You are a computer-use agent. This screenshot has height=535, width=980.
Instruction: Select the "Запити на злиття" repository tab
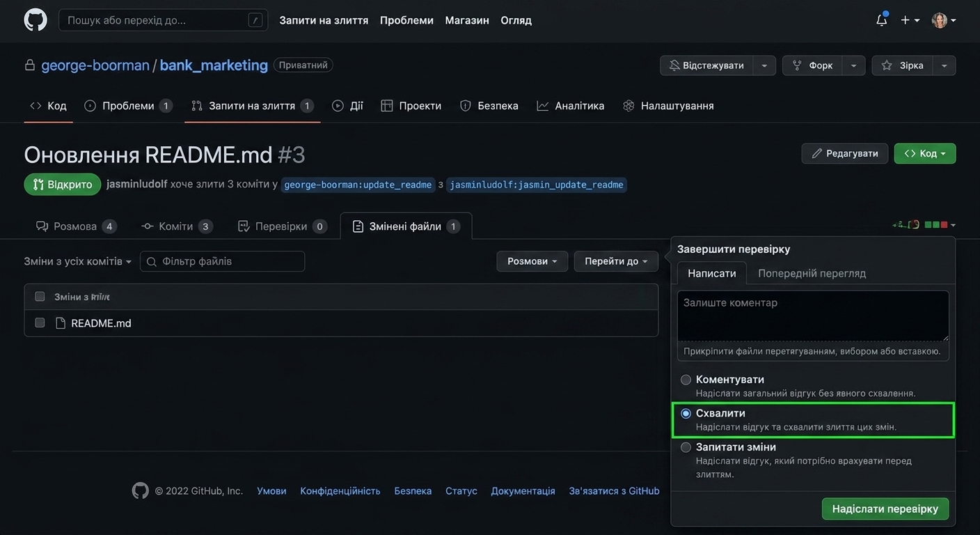tap(252, 106)
